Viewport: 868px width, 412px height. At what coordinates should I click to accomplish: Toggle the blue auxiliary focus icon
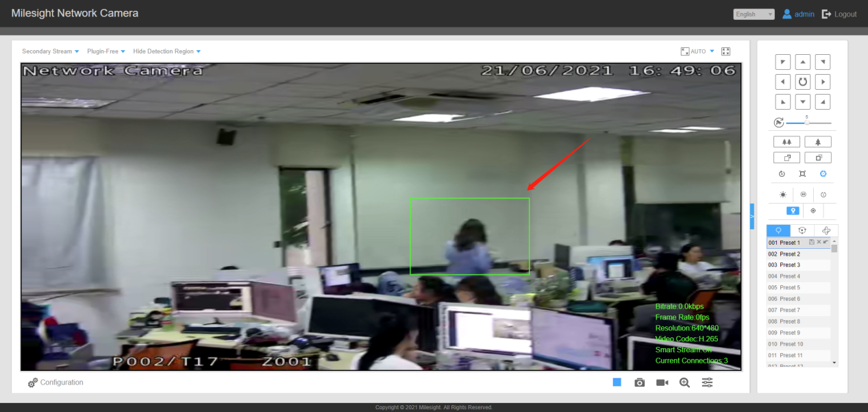[823, 174]
